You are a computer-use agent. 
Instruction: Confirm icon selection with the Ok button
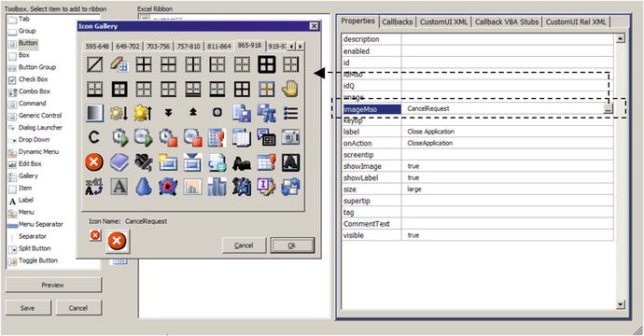coord(292,245)
